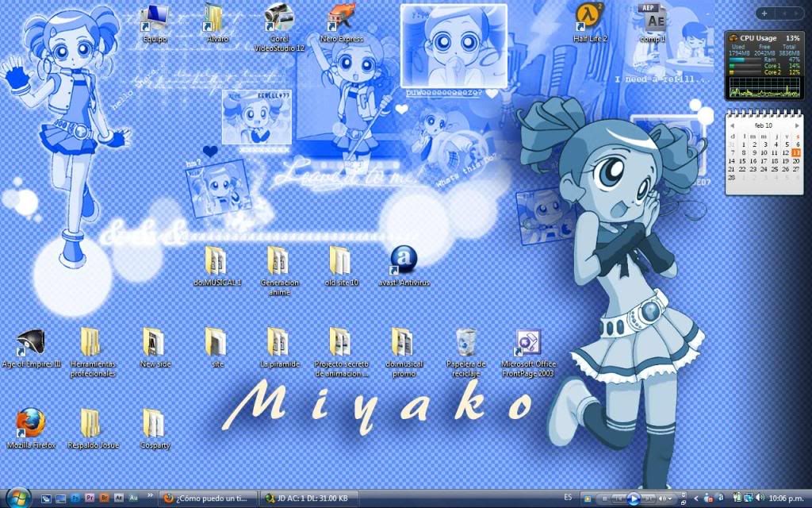This screenshot has height=508, width=812.
Task: Skip to next track in taskbar player
Action: pyautogui.click(x=649, y=498)
